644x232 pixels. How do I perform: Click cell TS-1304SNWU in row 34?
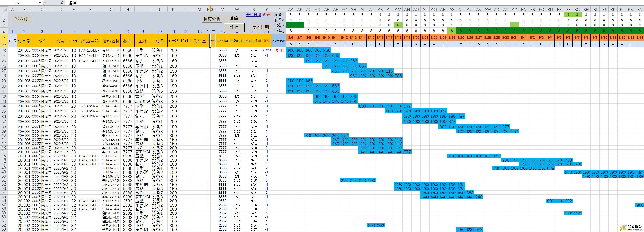pyautogui.click(x=90, y=106)
